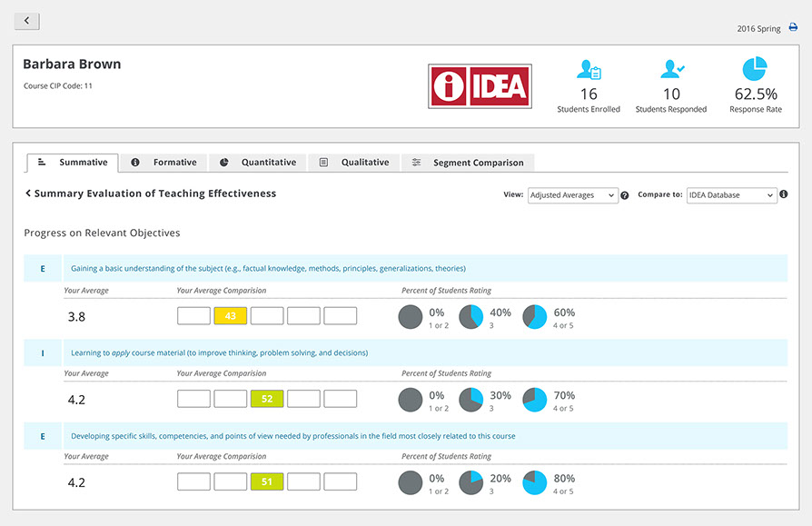812x526 pixels.
Task: Open the View Adjusted Averages dropdown
Action: click(572, 195)
